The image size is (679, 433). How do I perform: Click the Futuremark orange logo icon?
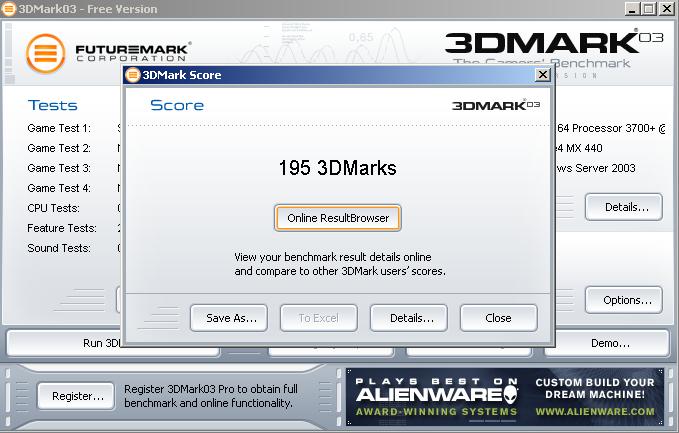[x=45, y=53]
